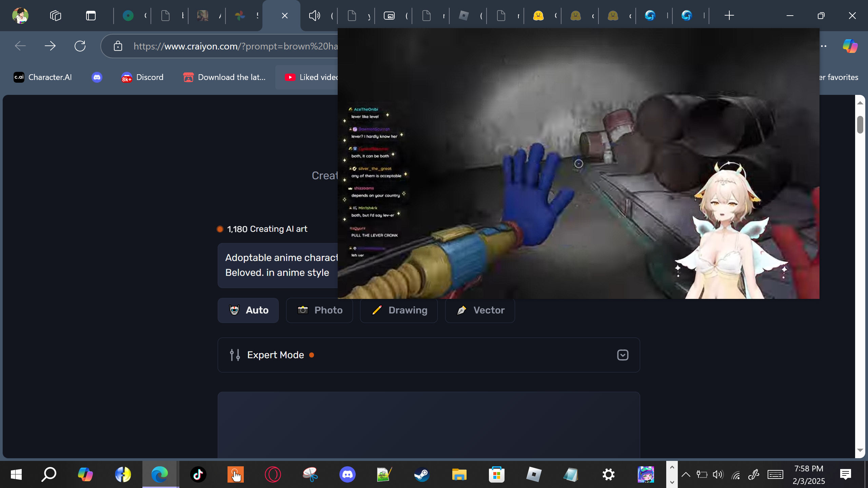
Task: Select the Auto style option
Action: [x=248, y=310]
